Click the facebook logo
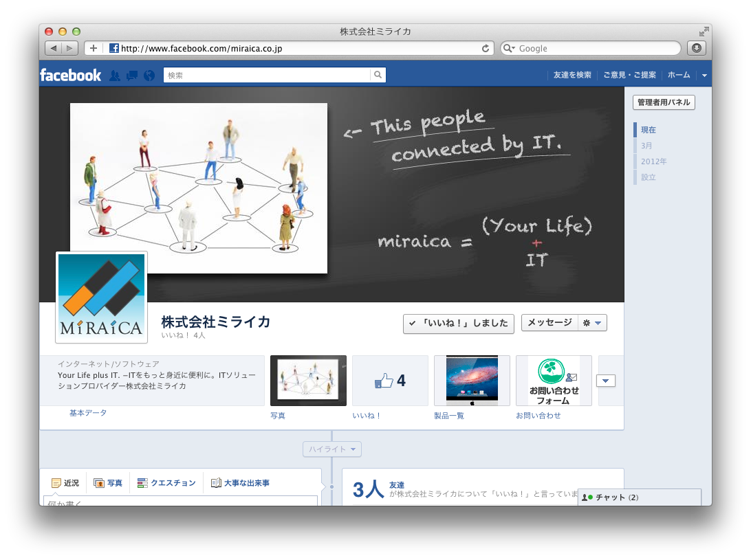751x560 pixels. coord(70,75)
